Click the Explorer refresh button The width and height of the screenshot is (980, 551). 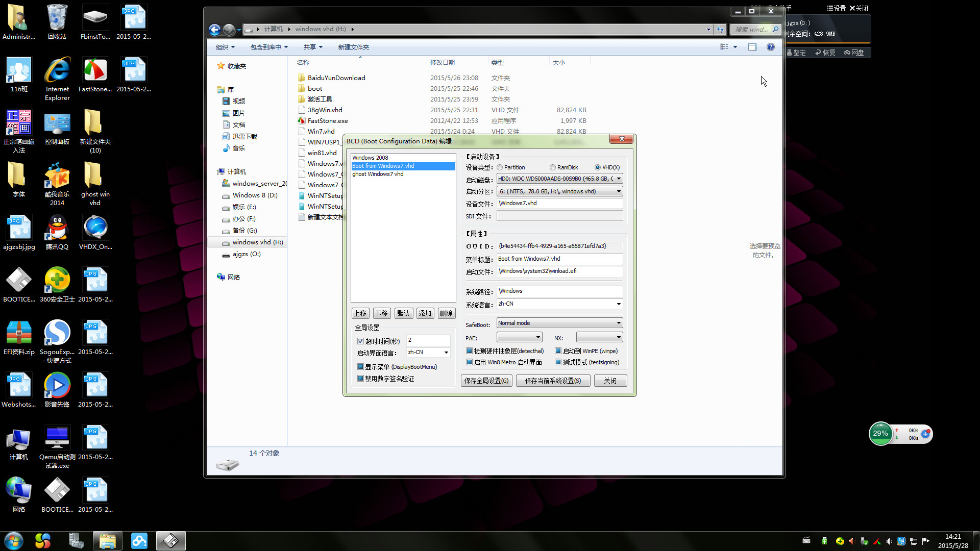(x=720, y=30)
